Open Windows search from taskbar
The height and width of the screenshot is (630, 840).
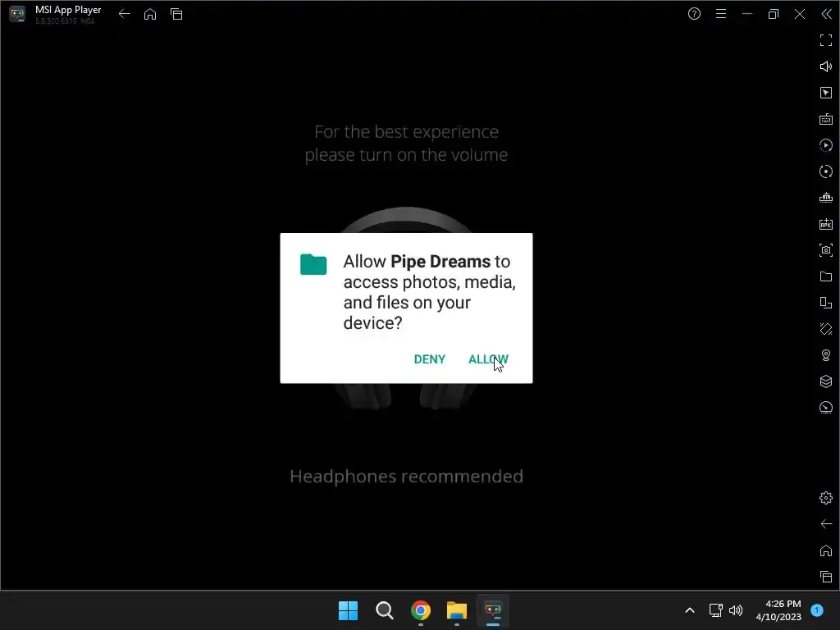click(384, 610)
